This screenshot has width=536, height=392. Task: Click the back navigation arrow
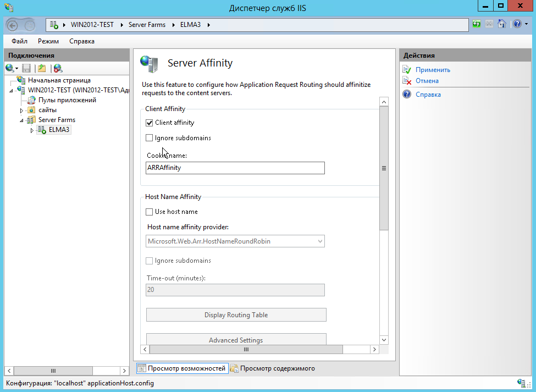point(14,25)
